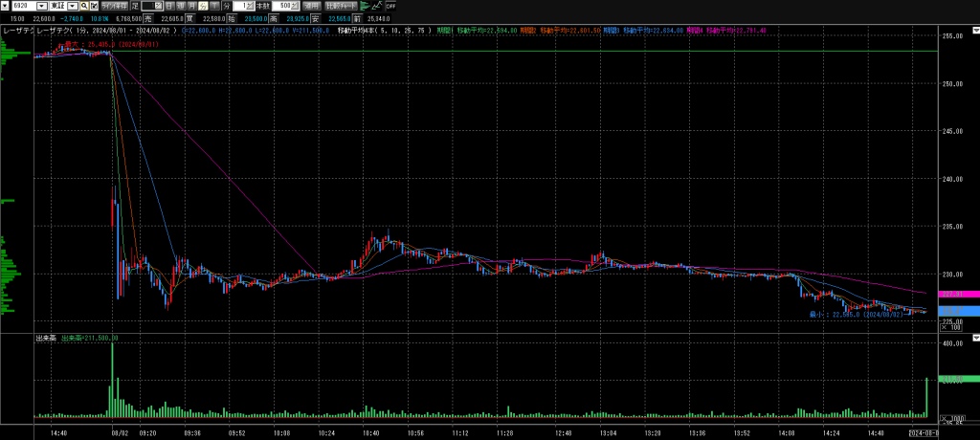Click the line drawing tool icon
The width and height of the screenshot is (980, 440).
pos(377,5)
